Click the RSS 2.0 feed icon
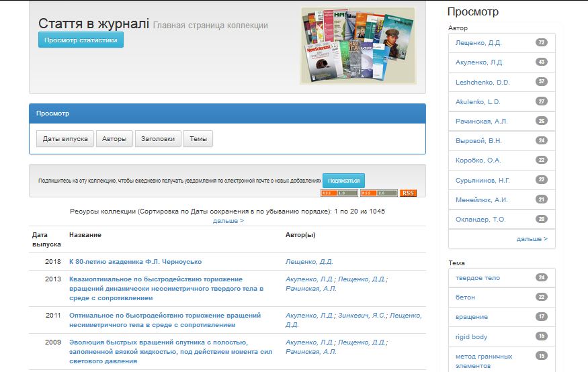Screen dimensions: 588x372 (379, 193)
